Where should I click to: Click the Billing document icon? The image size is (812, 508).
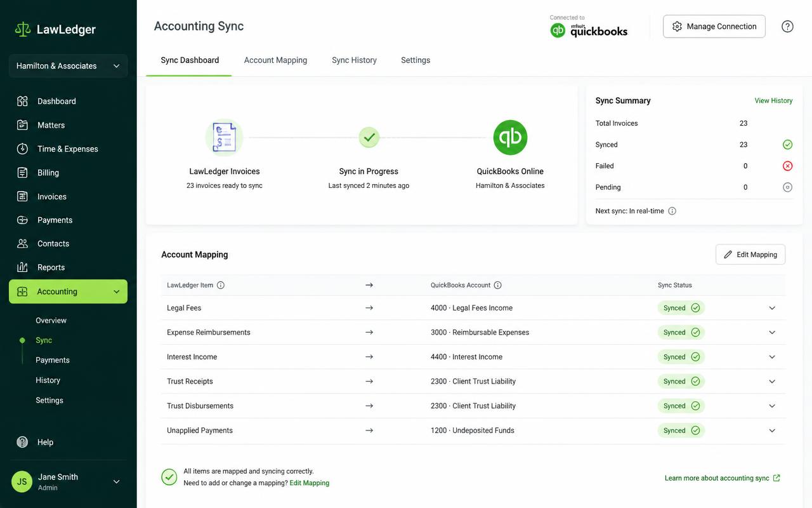(x=22, y=173)
